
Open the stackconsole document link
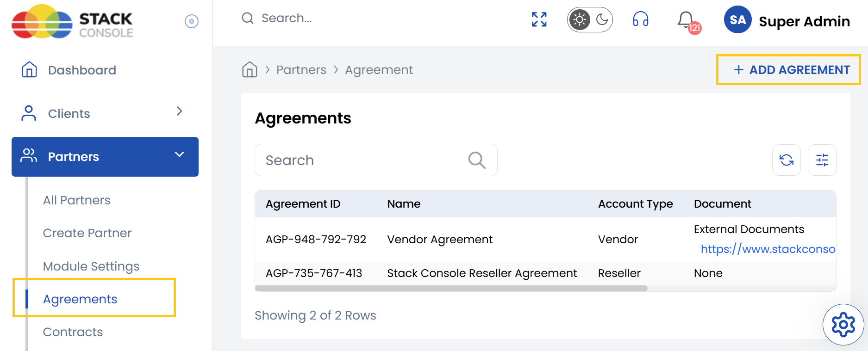tap(768, 249)
